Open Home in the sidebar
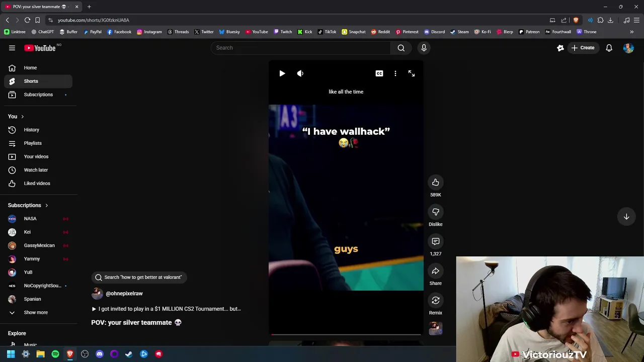The height and width of the screenshot is (362, 644). (38, 68)
